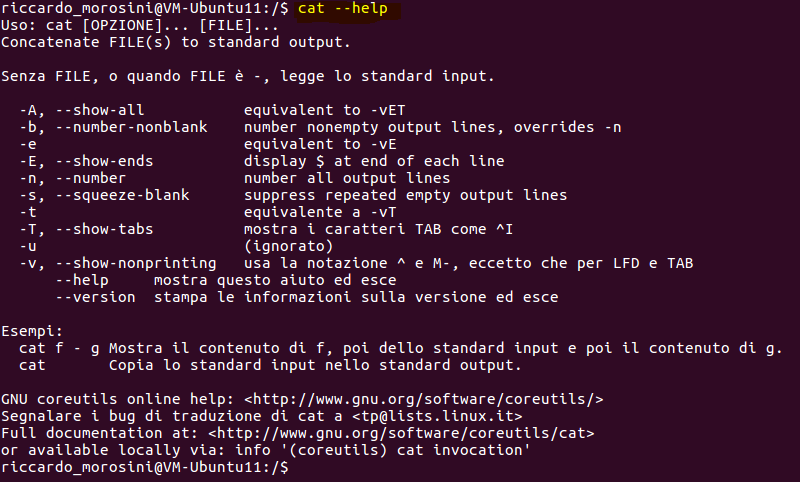
Task: Click the --version option text
Action: pyautogui.click(x=95, y=297)
